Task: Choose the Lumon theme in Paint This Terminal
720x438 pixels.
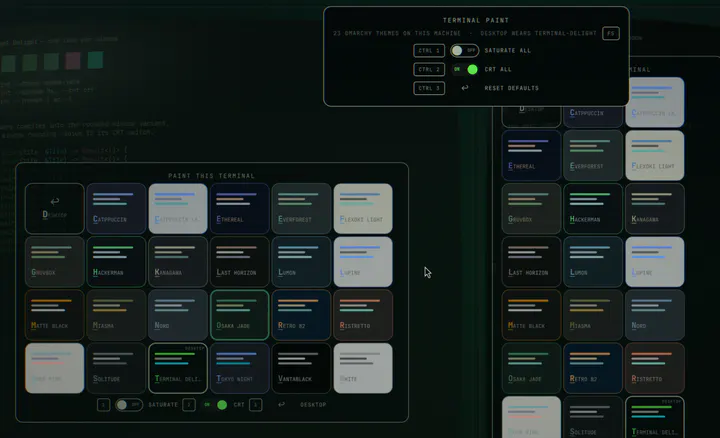Action: (301, 262)
